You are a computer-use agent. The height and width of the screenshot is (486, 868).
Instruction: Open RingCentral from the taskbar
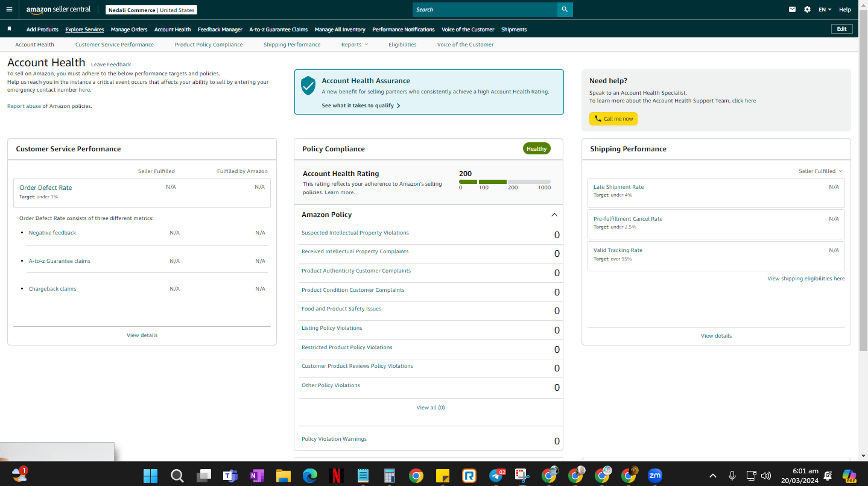[x=469, y=476]
